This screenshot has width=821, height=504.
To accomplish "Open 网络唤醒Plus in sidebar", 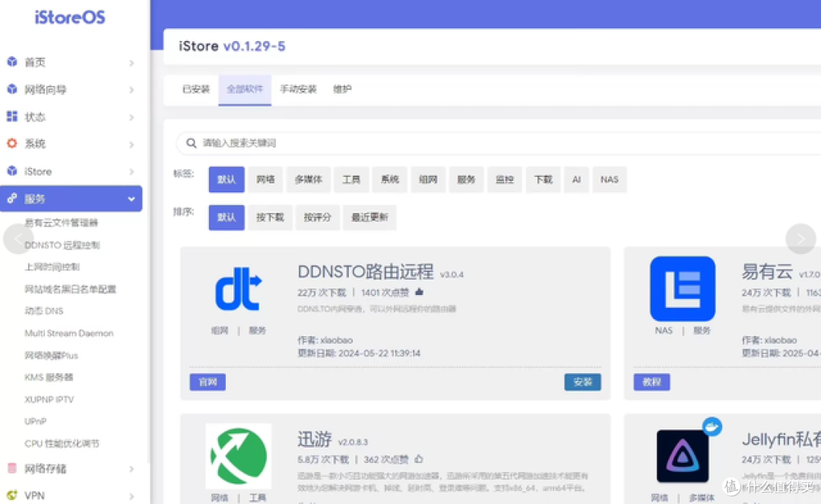I will [x=52, y=355].
